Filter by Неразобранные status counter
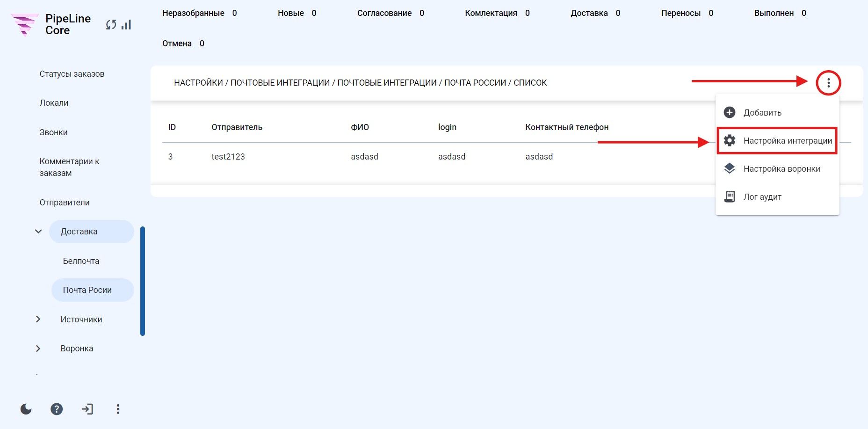This screenshot has height=429, width=868. 200,13
